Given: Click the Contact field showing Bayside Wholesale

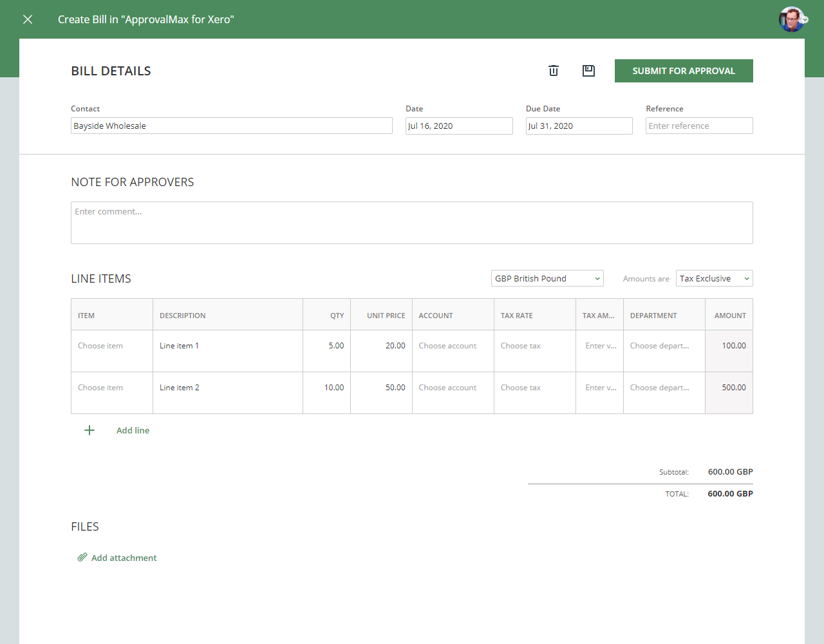Looking at the screenshot, I should click(232, 126).
